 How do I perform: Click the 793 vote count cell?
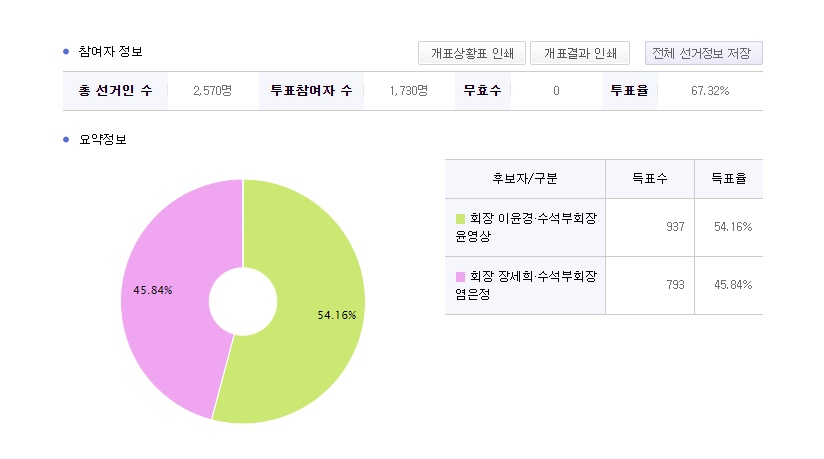click(674, 285)
